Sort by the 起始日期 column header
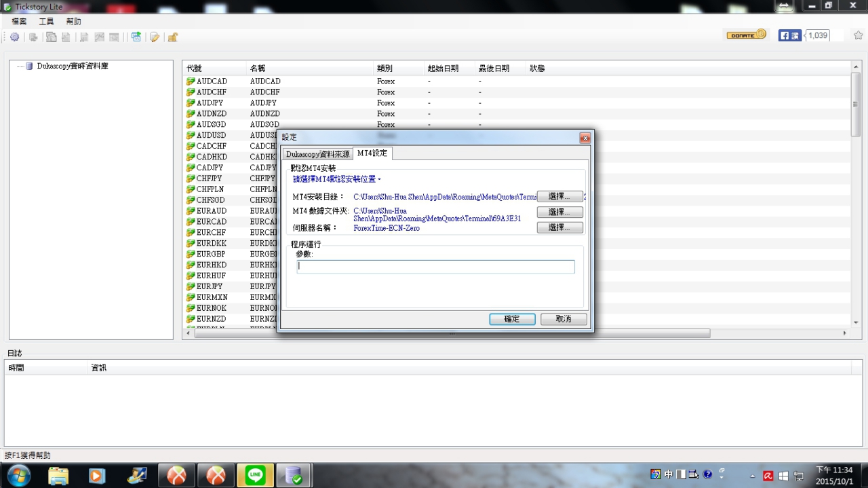The width and height of the screenshot is (868, 488). pos(450,69)
